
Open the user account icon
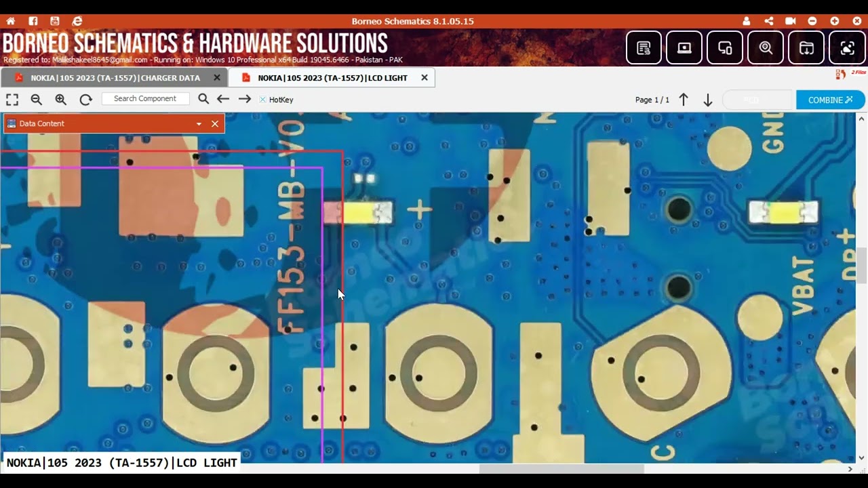[x=747, y=21]
